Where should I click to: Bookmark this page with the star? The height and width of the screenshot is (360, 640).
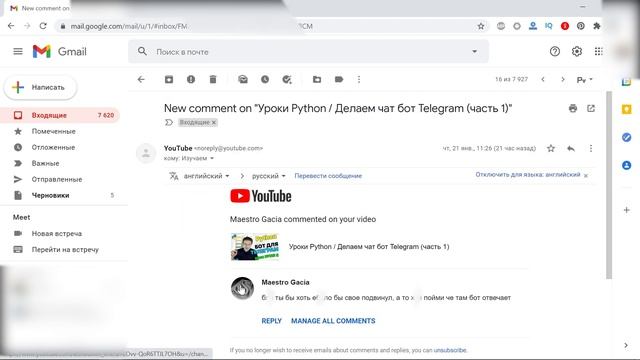(x=481, y=26)
